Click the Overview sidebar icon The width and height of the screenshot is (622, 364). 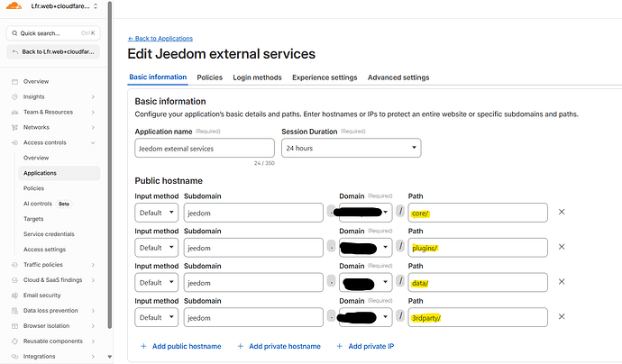(x=15, y=81)
